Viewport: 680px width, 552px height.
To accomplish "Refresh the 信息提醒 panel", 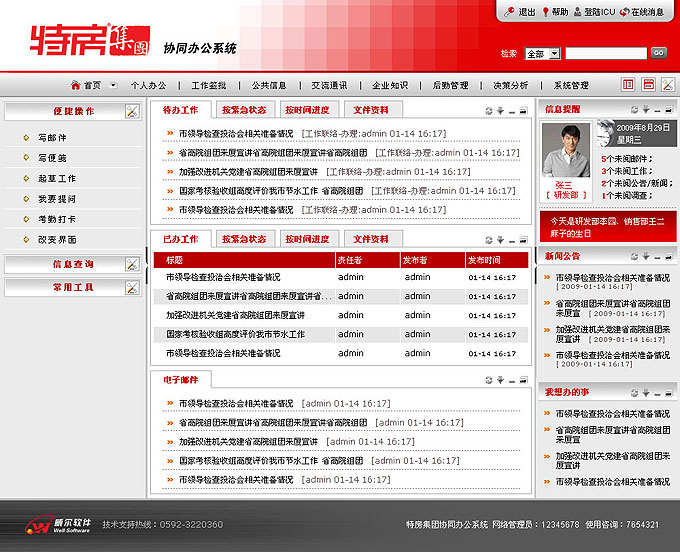I will pyautogui.click(x=634, y=109).
